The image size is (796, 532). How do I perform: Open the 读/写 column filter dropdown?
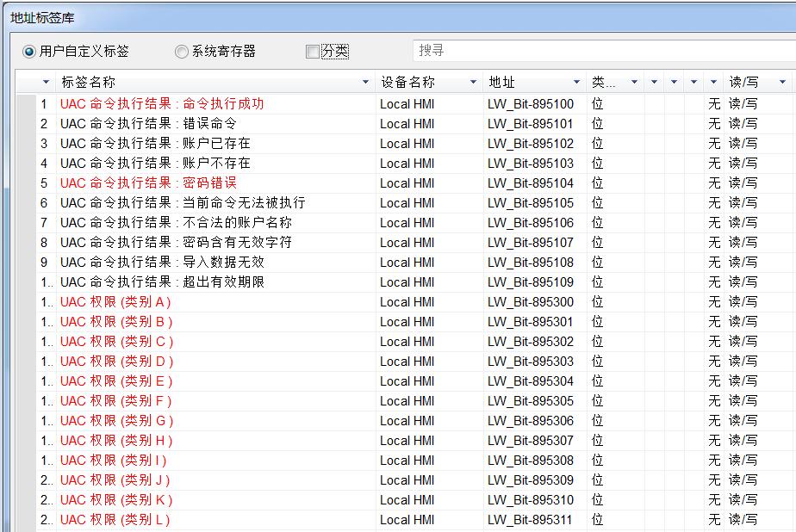tap(780, 80)
